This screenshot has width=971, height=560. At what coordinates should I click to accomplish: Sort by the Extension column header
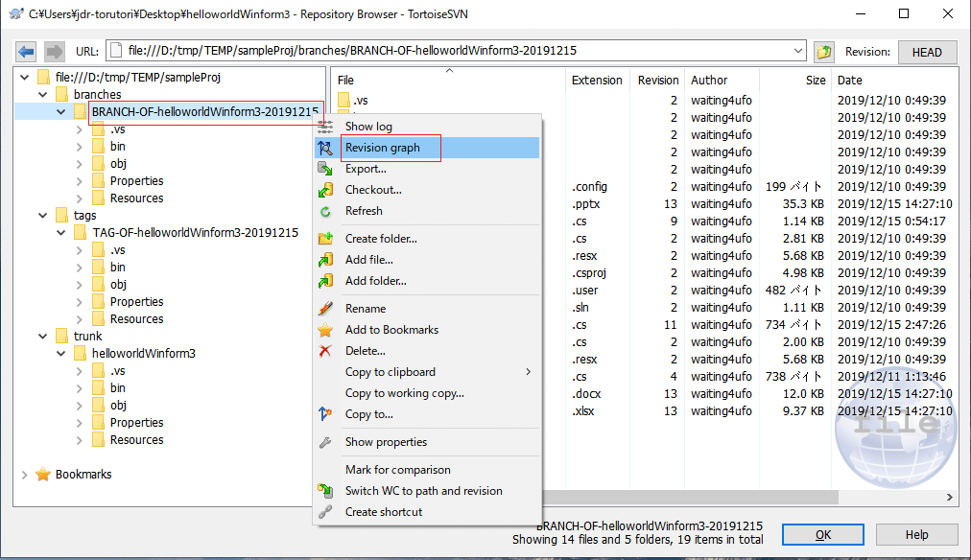[x=597, y=80]
